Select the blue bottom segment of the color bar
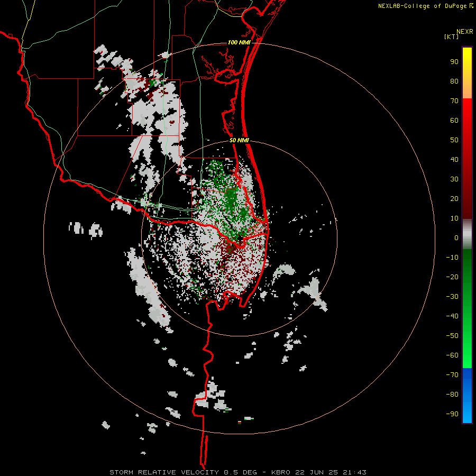The height and width of the screenshot is (476, 476). [x=467, y=395]
